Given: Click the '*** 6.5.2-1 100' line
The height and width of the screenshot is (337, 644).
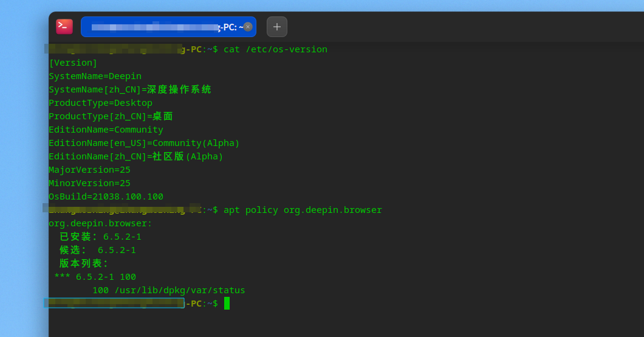Looking at the screenshot, I should click(95, 277).
